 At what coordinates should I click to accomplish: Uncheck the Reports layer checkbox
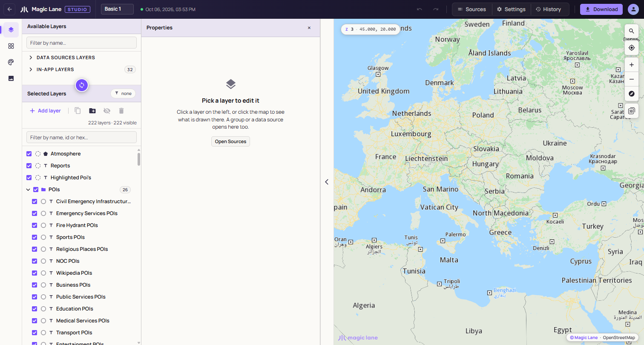tap(29, 166)
